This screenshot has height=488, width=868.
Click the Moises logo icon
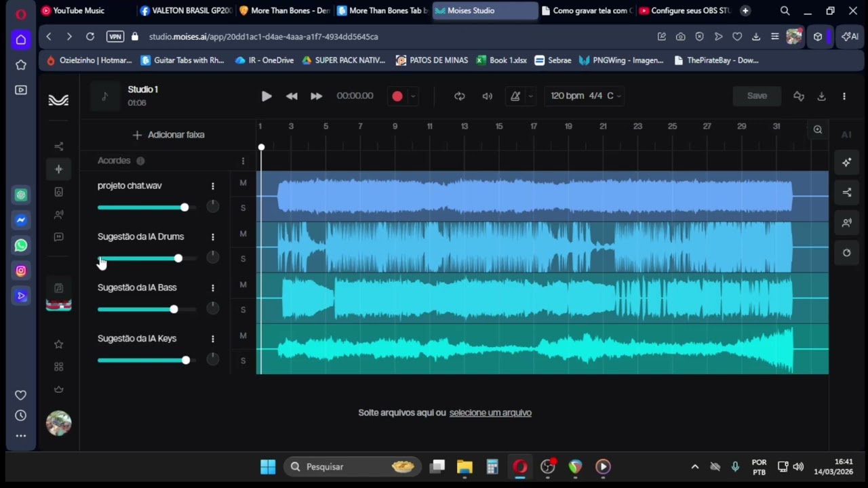click(x=58, y=100)
